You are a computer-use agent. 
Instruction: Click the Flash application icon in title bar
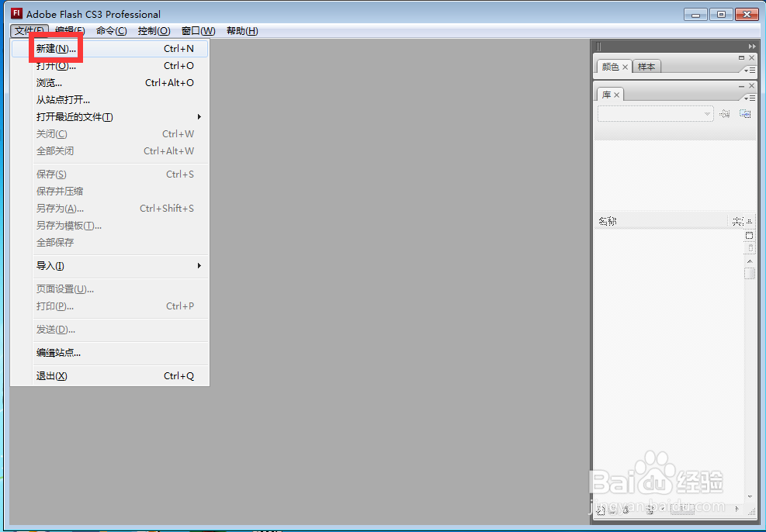pos(16,13)
